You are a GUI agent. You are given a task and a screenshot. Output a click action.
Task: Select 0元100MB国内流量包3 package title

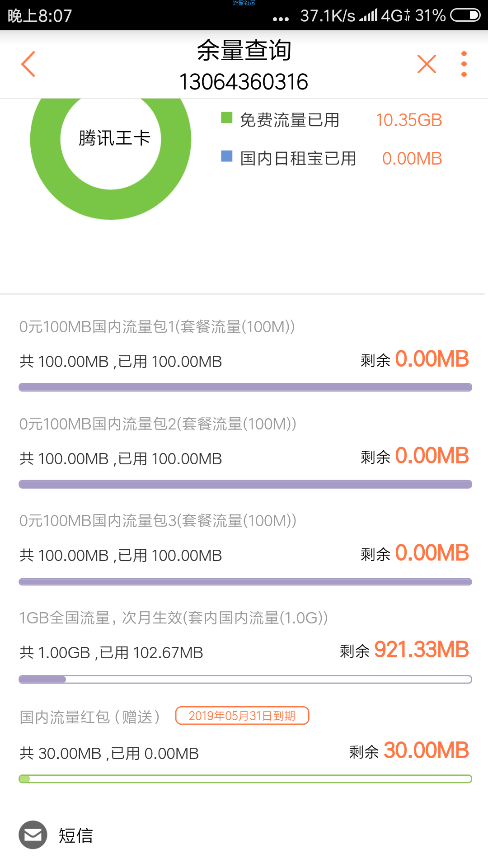158,520
